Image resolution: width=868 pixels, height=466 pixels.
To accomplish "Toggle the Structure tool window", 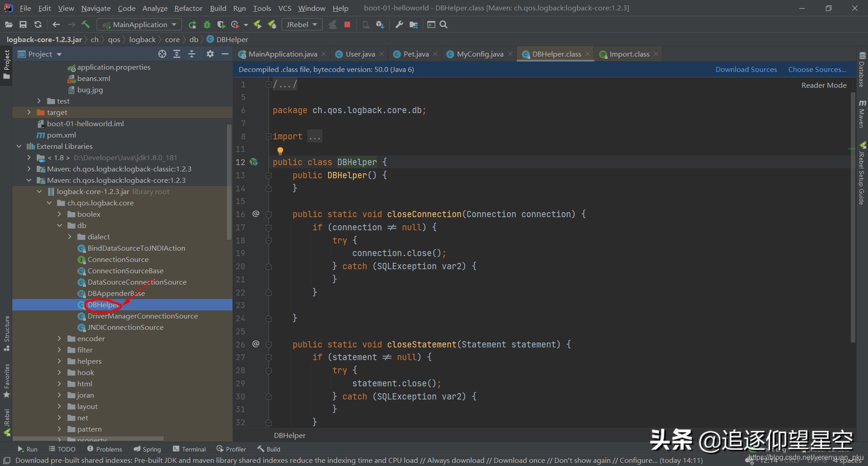I will [6, 333].
